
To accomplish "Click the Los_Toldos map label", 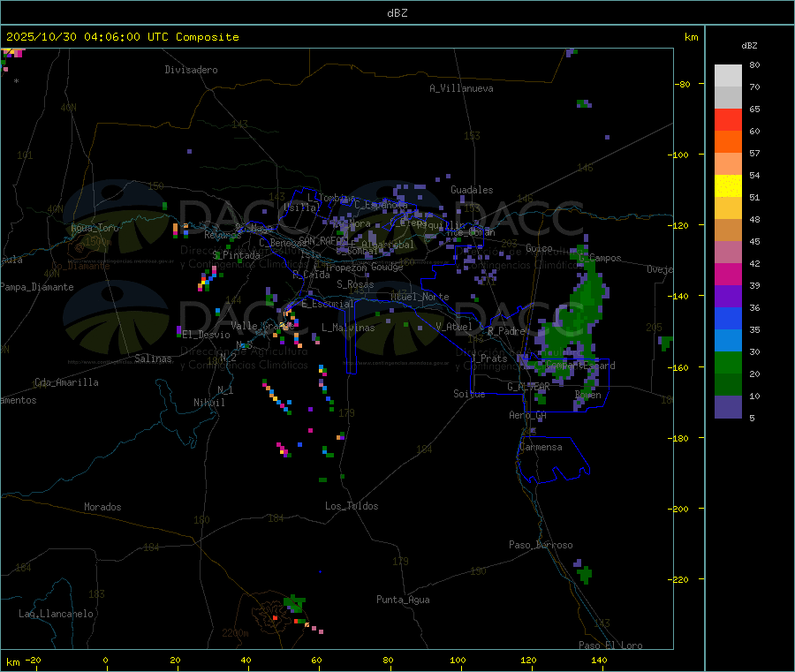I will click(x=352, y=506).
